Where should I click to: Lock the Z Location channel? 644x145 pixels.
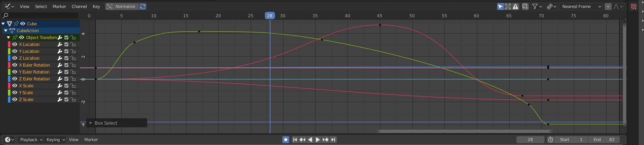(x=73, y=58)
